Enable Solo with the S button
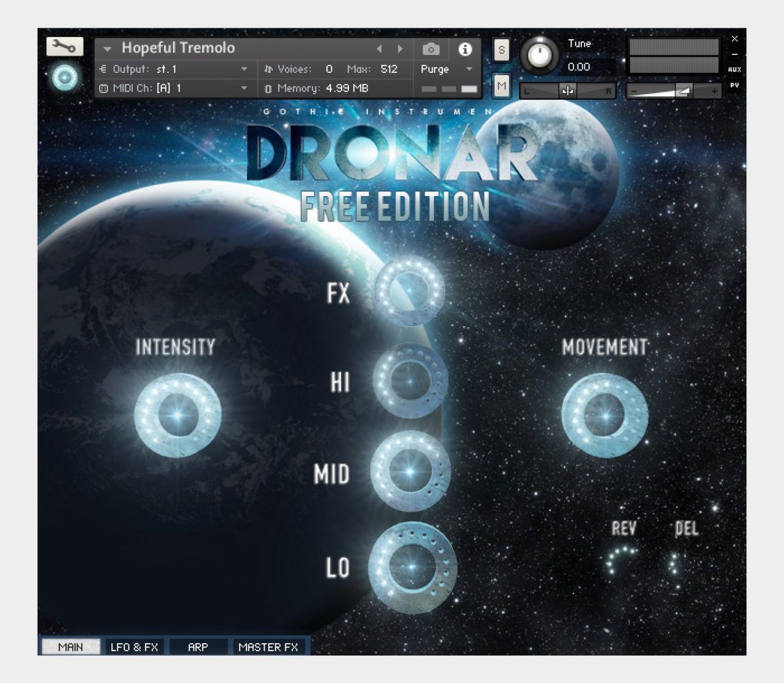 point(502,49)
